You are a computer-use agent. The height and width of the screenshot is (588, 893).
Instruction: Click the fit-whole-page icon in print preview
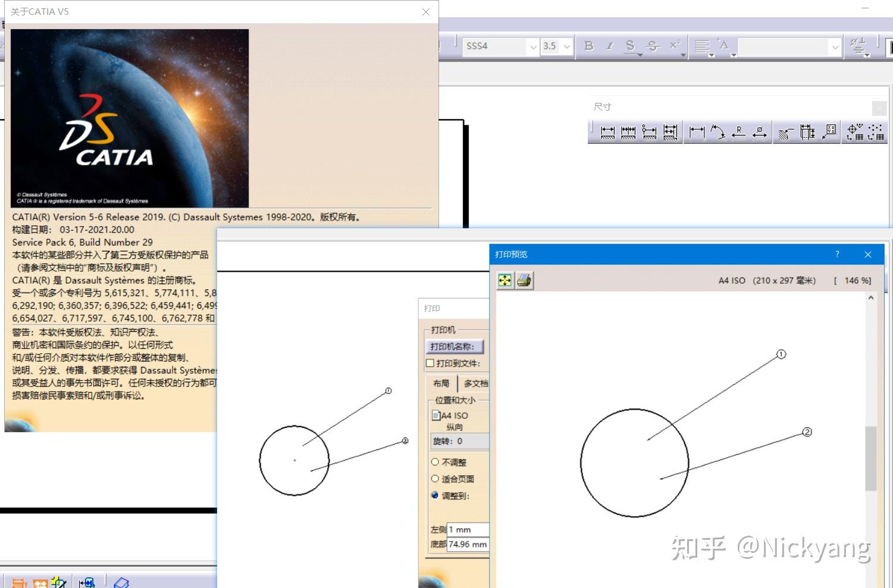click(x=504, y=280)
